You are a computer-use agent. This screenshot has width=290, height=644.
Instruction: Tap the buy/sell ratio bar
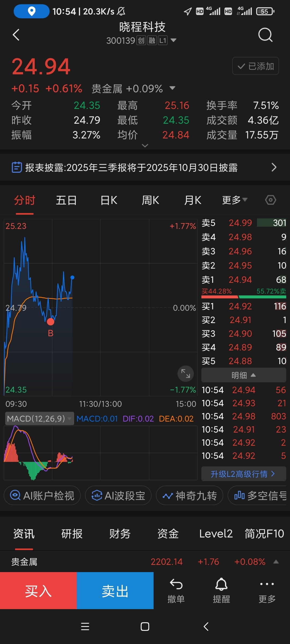click(x=244, y=297)
